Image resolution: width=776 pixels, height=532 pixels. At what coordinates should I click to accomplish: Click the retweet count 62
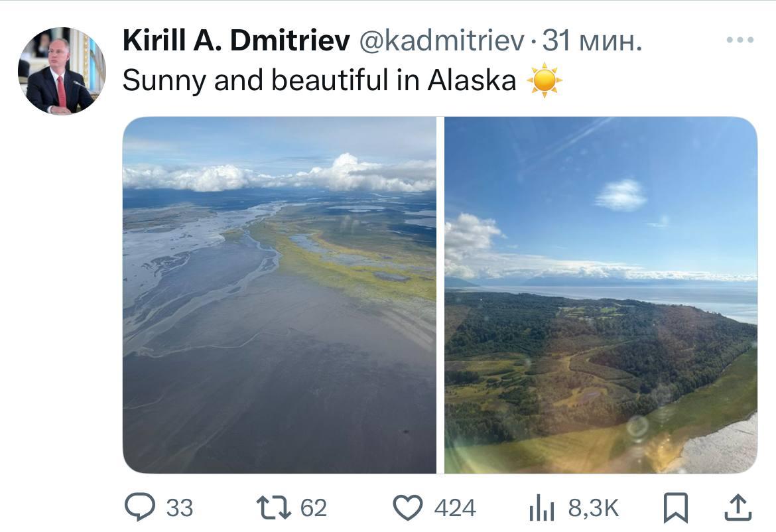click(314, 509)
